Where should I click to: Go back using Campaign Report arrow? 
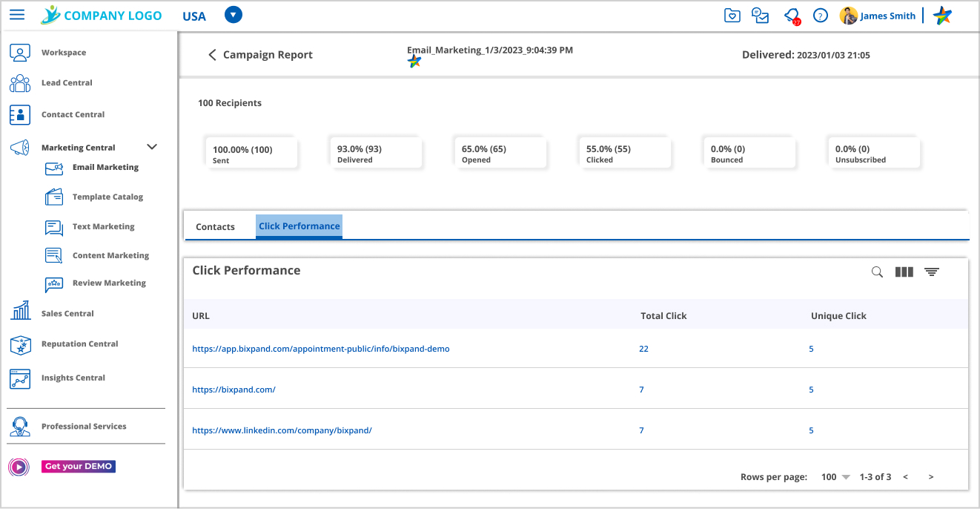tap(212, 55)
